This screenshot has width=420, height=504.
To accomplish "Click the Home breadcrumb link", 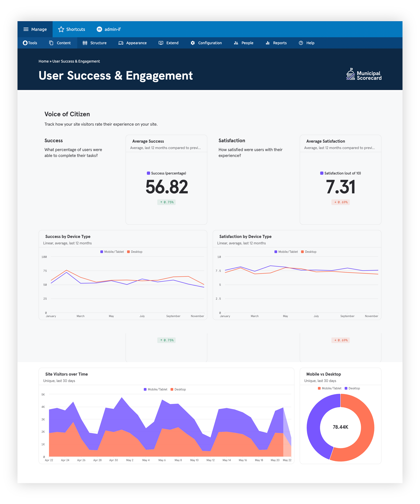I will point(43,61).
